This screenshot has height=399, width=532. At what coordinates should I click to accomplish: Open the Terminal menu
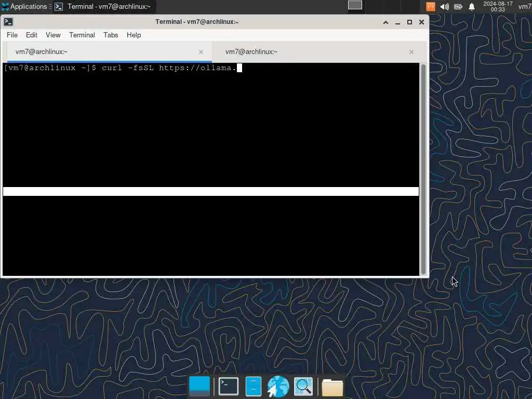(82, 35)
